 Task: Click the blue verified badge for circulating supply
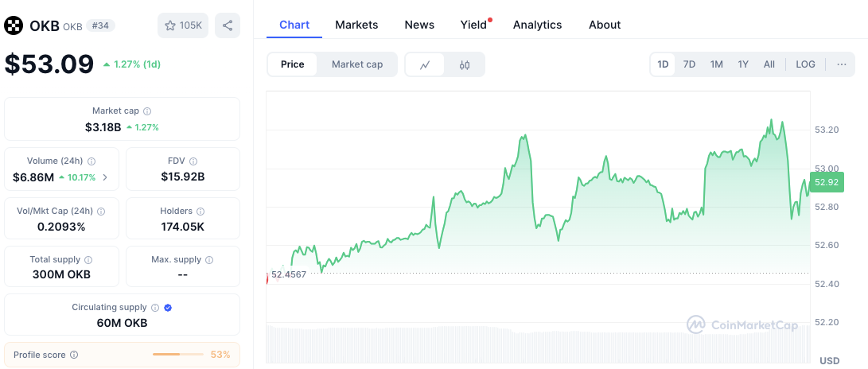[x=168, y=308]
